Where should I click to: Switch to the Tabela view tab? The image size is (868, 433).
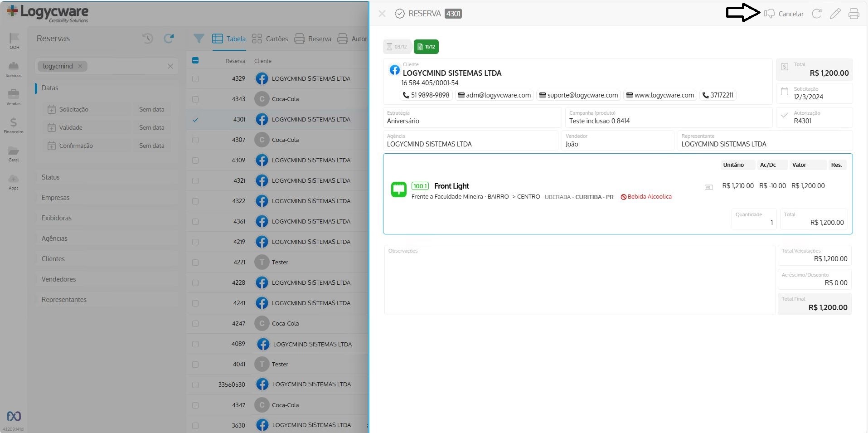(x=229, y=39)
